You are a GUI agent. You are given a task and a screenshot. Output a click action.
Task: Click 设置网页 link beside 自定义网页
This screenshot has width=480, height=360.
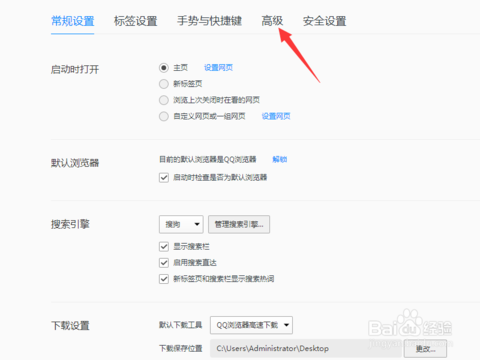(276, 116)
